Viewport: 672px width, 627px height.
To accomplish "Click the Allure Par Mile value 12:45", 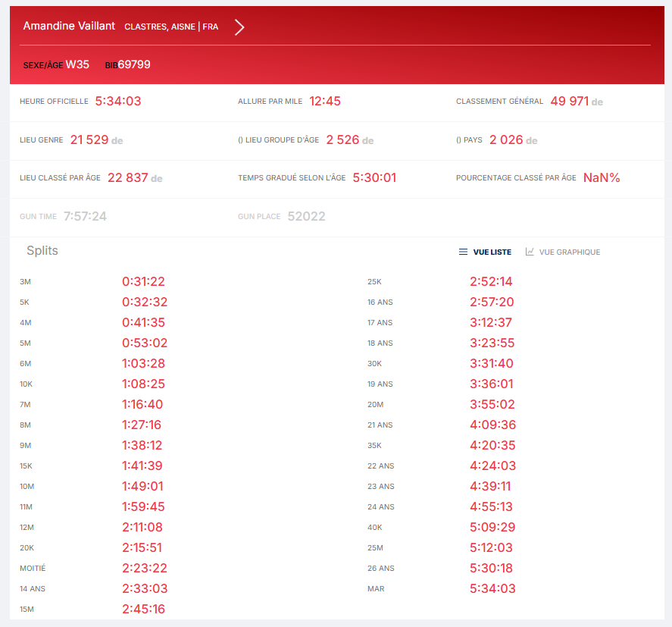I will pyautogui.click(x=325, y=101).
